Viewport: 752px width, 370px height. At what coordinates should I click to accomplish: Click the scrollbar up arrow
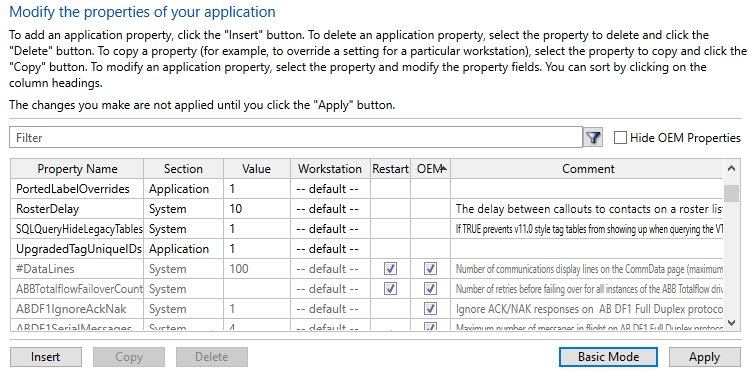731,168
